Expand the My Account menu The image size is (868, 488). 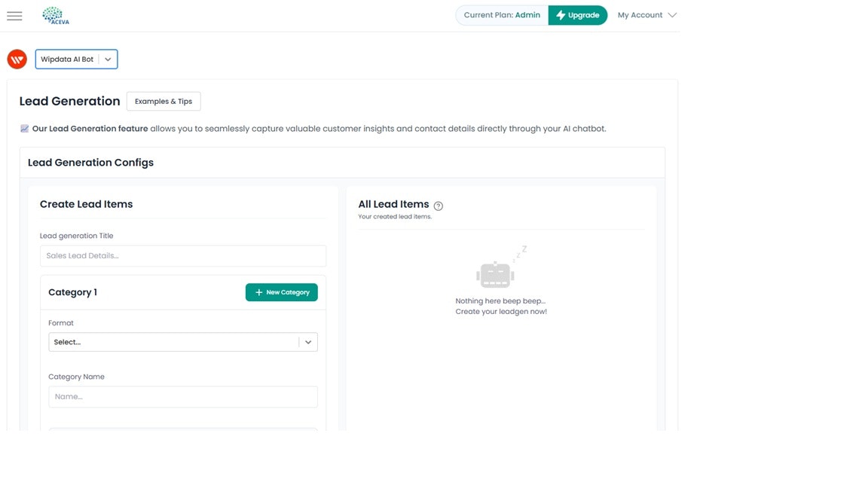(x=646, y=15)
